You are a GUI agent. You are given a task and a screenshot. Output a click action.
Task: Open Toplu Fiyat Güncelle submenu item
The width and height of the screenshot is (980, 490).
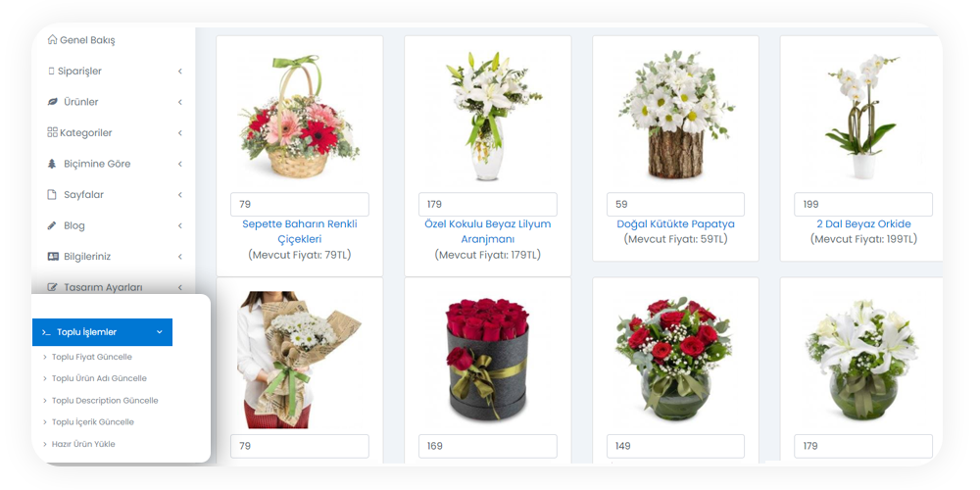click(92, 357)
